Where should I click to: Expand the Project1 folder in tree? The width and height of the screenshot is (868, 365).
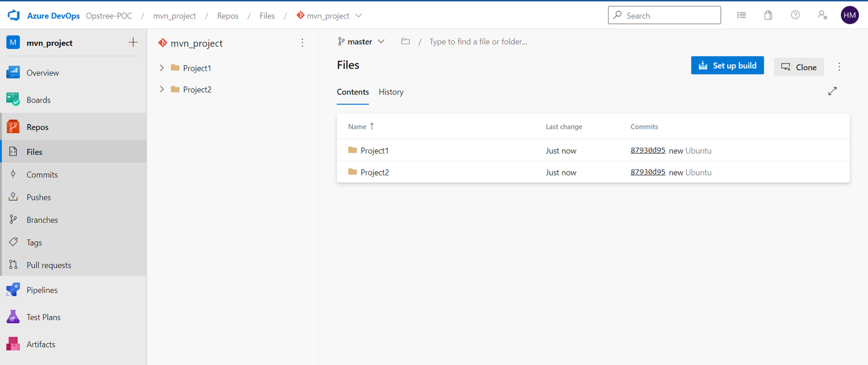162,68
